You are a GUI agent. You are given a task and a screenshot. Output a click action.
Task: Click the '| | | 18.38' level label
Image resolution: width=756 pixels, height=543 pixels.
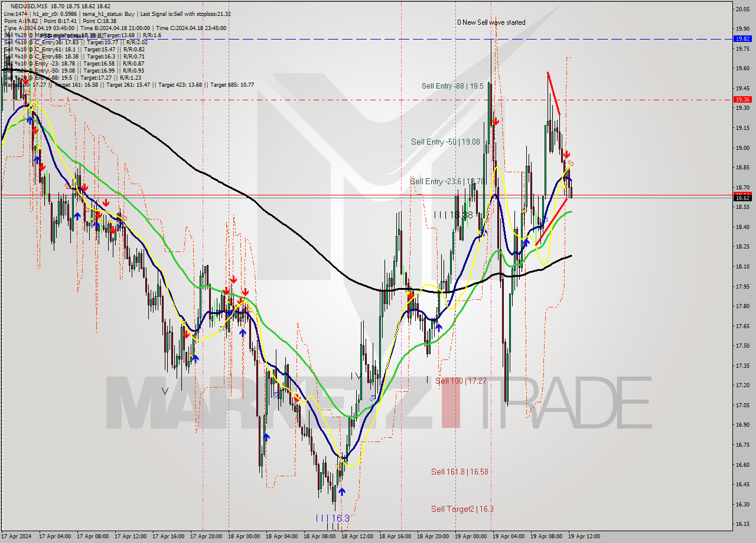pos(454,215)
